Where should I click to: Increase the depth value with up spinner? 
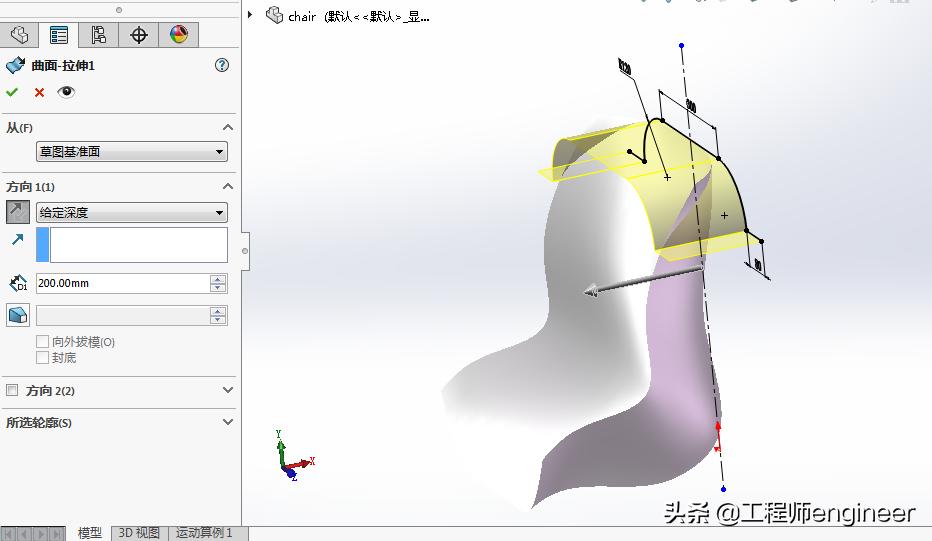218,279
